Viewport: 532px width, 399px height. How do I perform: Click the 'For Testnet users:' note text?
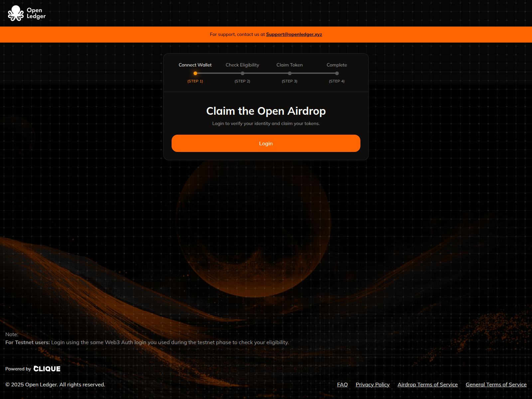pyautogui.click(x=28, y=342)
